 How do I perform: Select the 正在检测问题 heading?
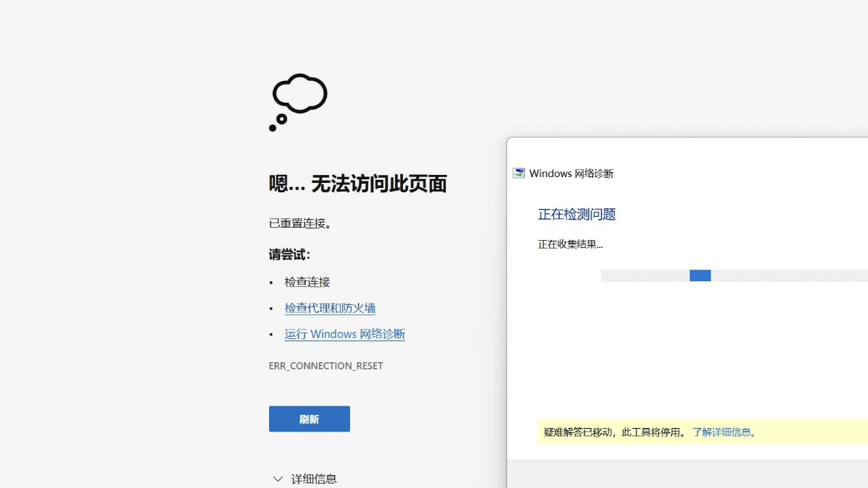[x=576, y=214]
